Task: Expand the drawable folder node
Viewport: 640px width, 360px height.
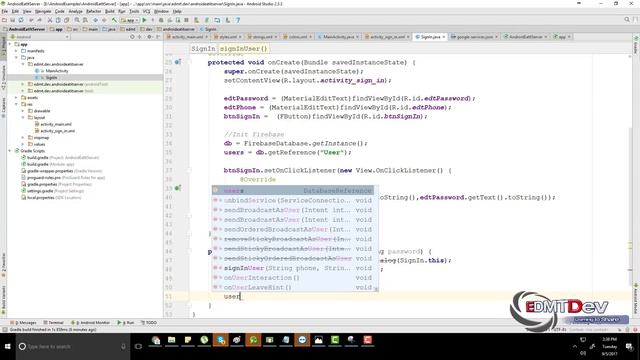Action: pyautogui.click(x=23, y=111)
